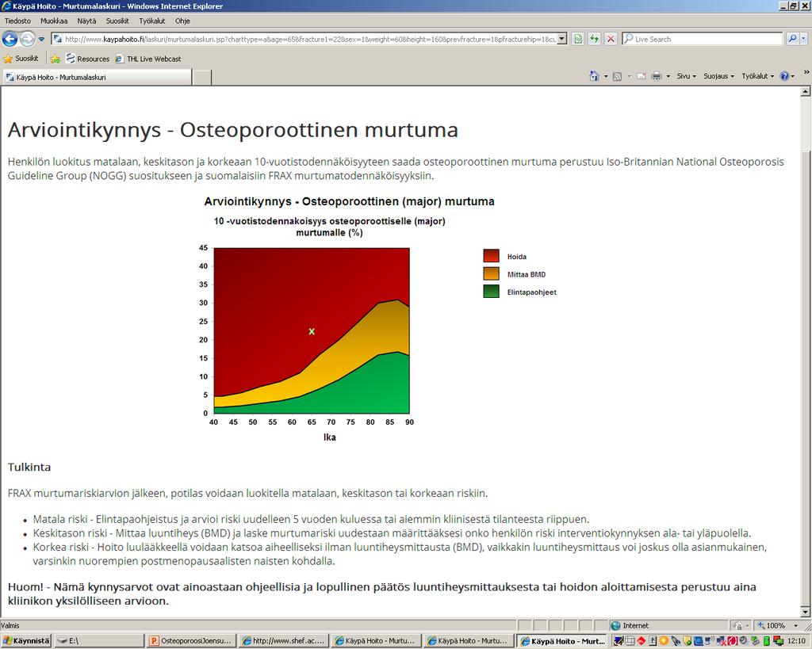Click the red diamond tray icon

click(x=641, y=641)
